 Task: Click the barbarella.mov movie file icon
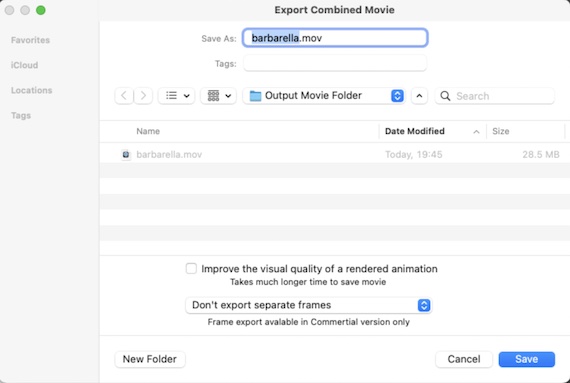click(126, 154)
